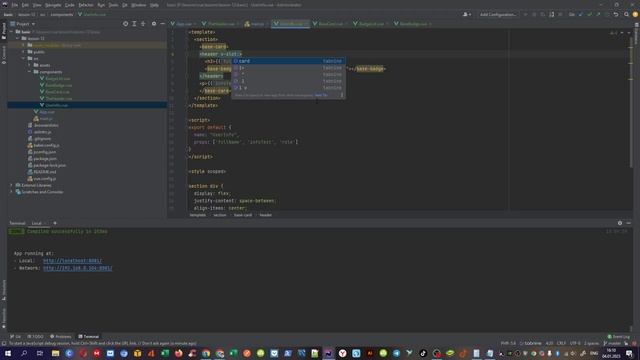Open Git tool window tab
Screen dimensions: 640x360
[16, 337]
